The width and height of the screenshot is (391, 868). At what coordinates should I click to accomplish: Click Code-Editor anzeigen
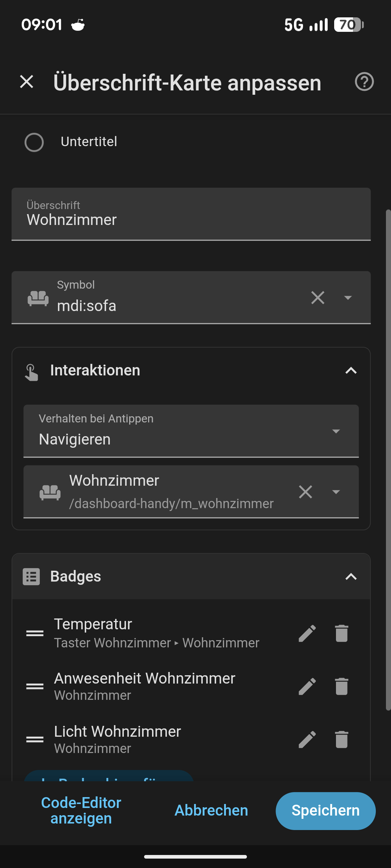coord(81,810)
